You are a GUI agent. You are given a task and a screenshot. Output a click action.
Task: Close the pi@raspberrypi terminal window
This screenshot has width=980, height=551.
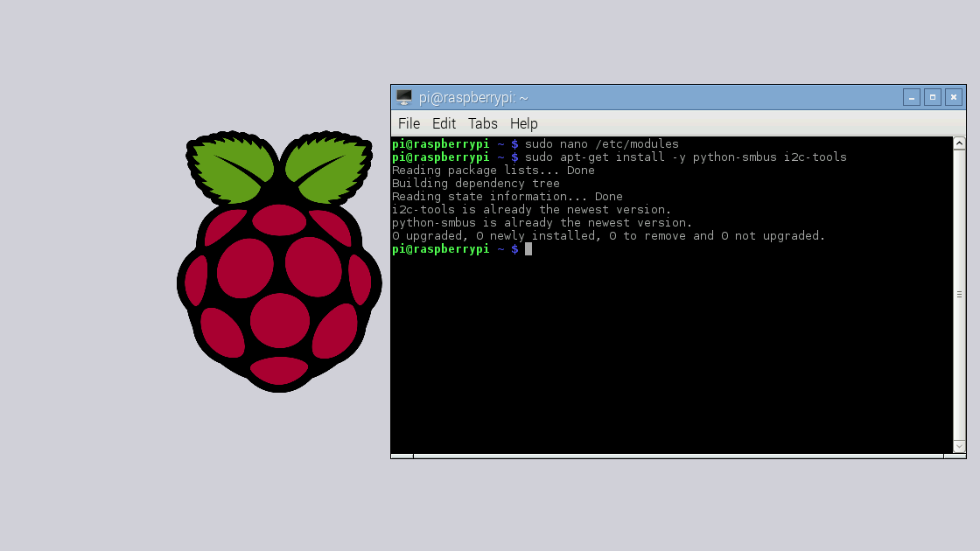click(x=954, y=97)
